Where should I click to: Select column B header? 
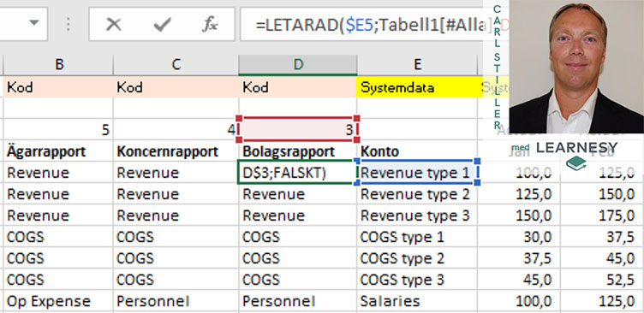click(x=58, y=64)
